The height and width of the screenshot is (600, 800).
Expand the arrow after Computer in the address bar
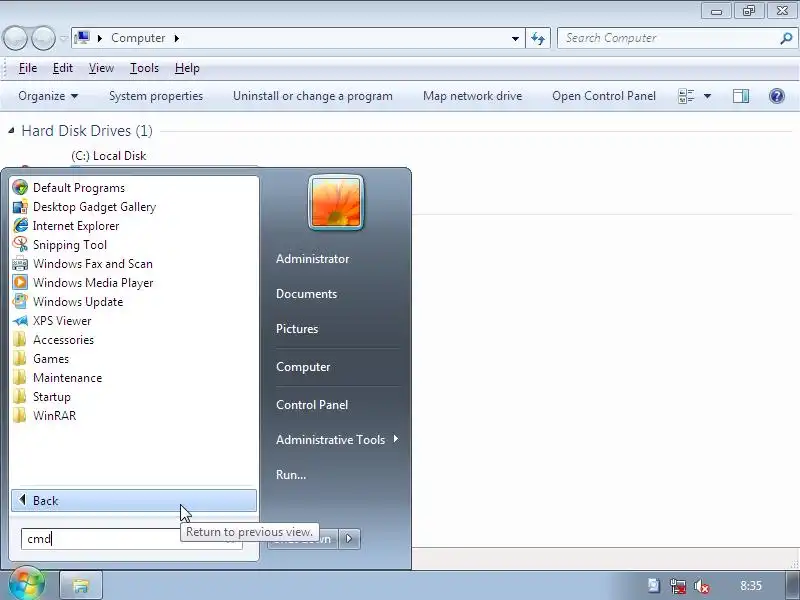point(177,38)
